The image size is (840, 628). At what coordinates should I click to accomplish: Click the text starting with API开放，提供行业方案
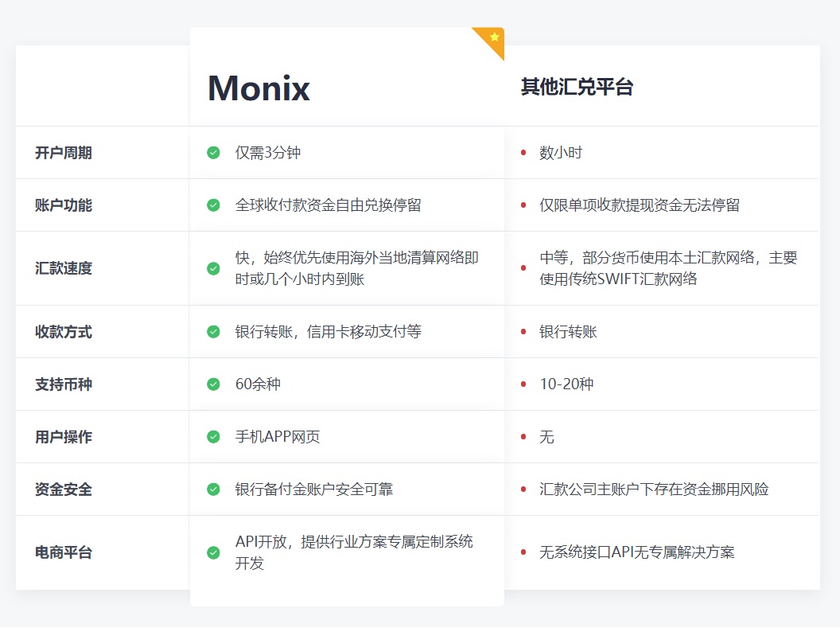coord(354,552)
